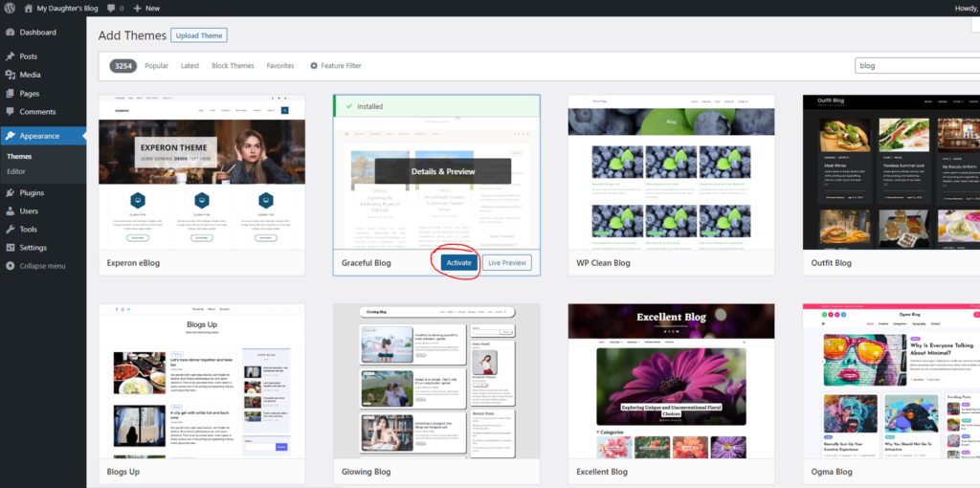Open Plugins in the sidebar
The height and width of the screenshot is (488, 980).
tap(32, 192)
